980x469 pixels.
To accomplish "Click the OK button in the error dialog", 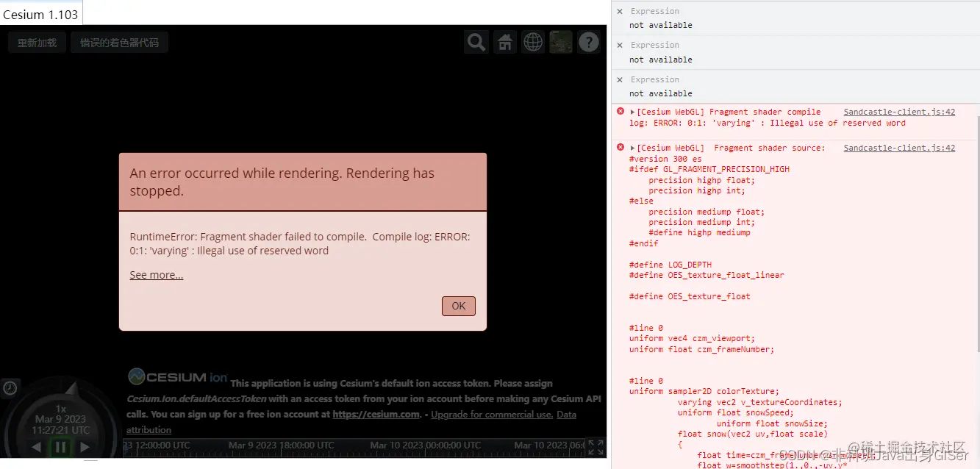I will (x=458, y=306).
